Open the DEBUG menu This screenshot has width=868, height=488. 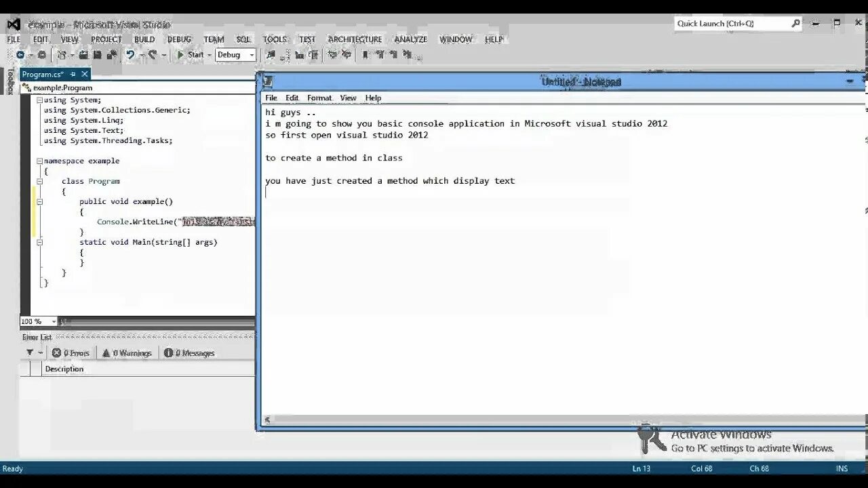click(x=180, y=39)
